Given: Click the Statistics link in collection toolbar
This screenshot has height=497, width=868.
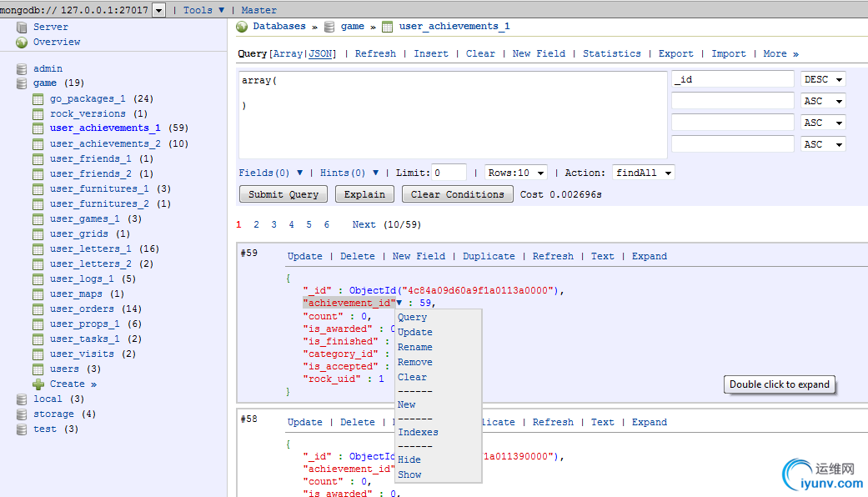Looking at the screenshot, I should pos(612,53).
